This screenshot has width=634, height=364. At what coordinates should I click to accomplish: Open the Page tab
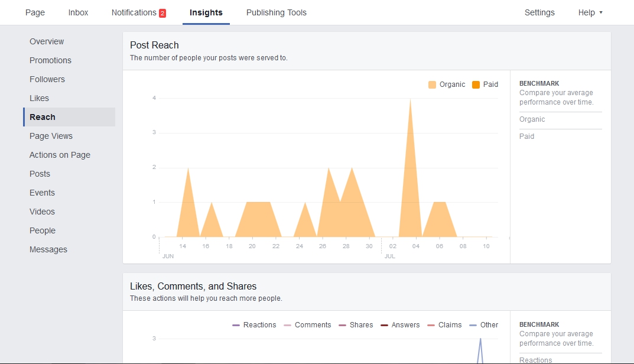tap(35, 12)
